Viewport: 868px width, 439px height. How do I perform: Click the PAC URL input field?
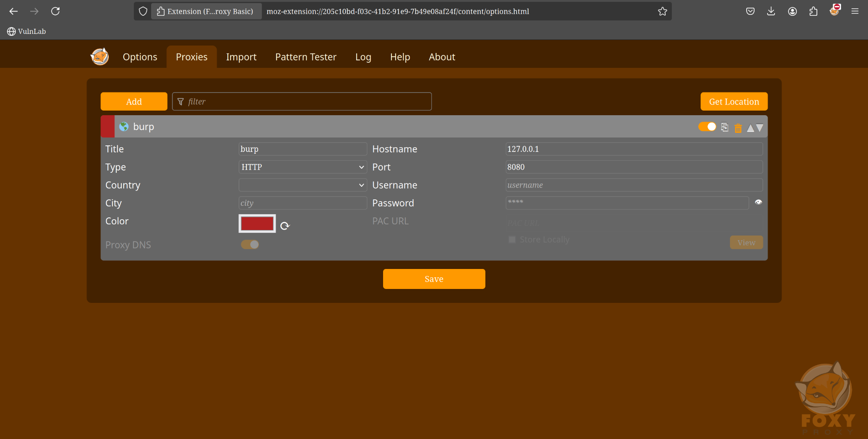click(634, 223)
